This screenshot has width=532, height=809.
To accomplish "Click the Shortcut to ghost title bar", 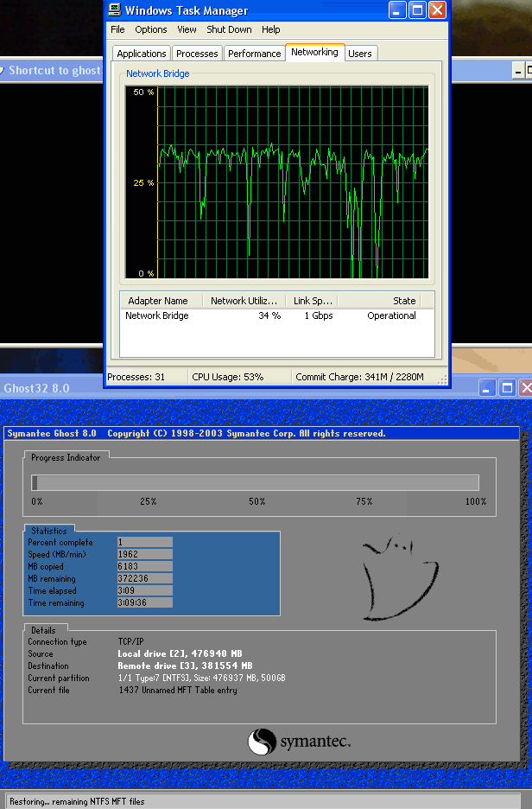I will 52,70.
